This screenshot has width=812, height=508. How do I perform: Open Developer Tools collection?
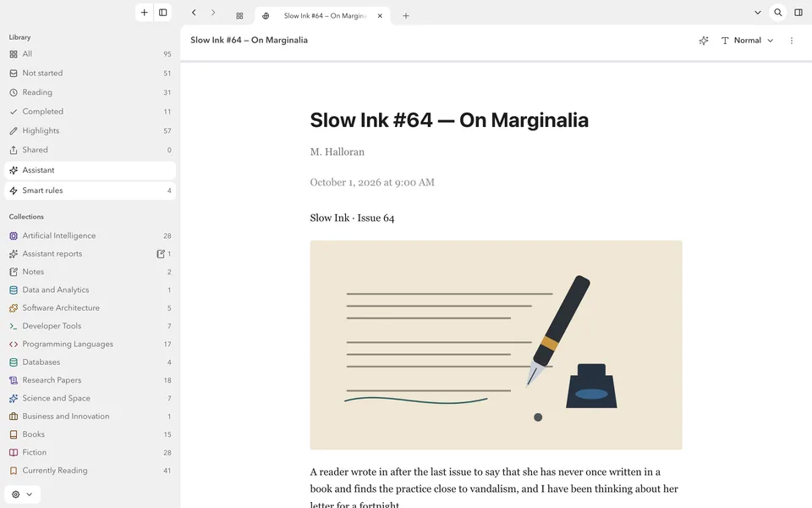click(x=91, y=326)
